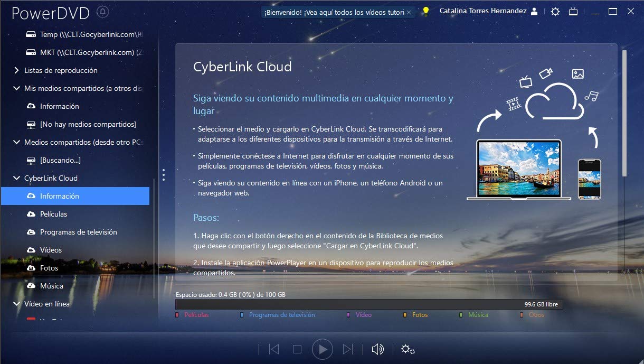Click the sidebar resize handle dots
The width and height of the screenshot is (644, 364).
point(164,175)
